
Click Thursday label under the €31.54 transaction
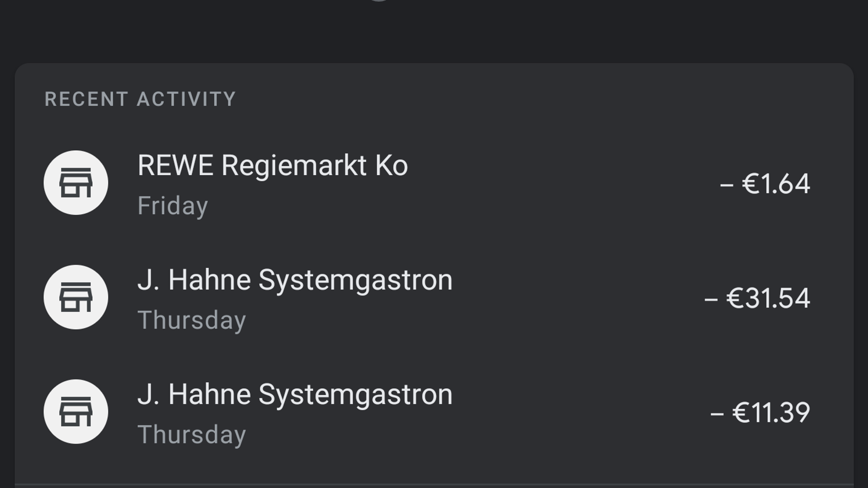click(192, 320)
